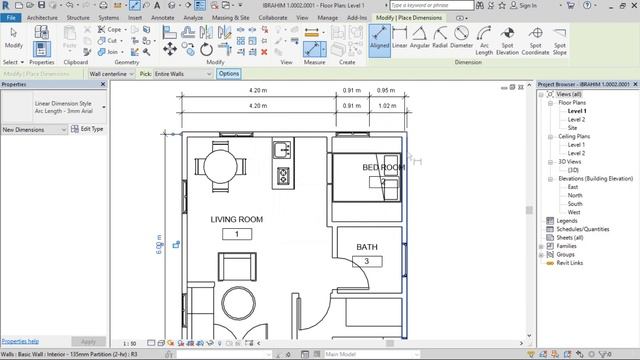640x360 pixels.
Task: Open the {3D} view
Action: [x=573, y=170]
